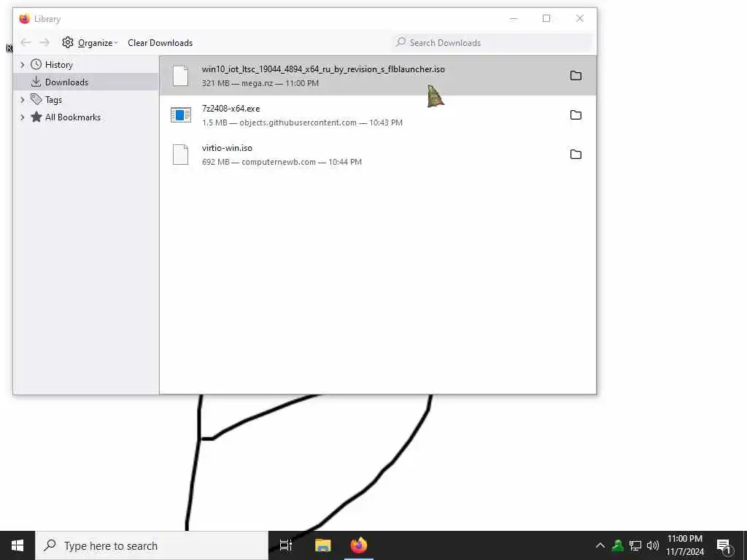This screenshot has width=747, height=560.
Task: Click the win10_iot_ltsc iso file icon
Action: 181,76
